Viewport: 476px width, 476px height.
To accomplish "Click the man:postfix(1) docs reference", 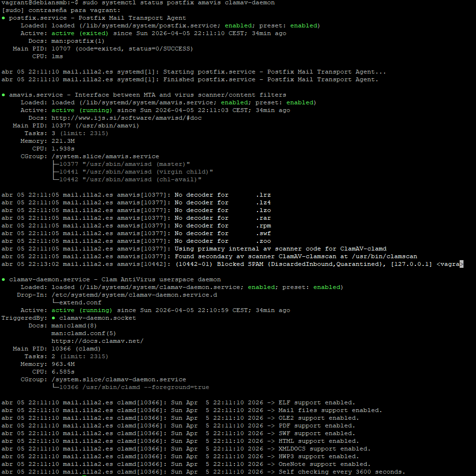I will [x=78, y=41].
